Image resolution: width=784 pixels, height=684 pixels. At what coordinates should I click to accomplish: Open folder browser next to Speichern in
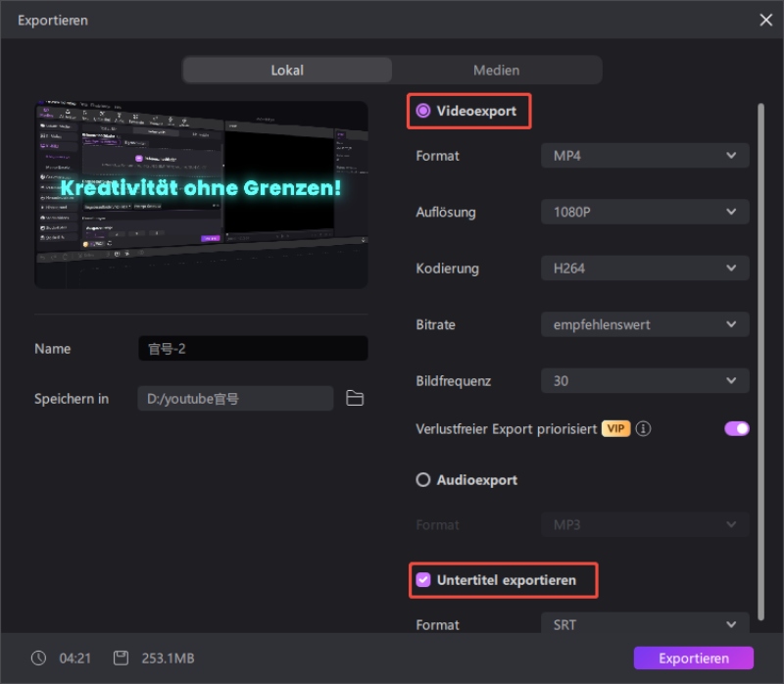pos(355,398)
